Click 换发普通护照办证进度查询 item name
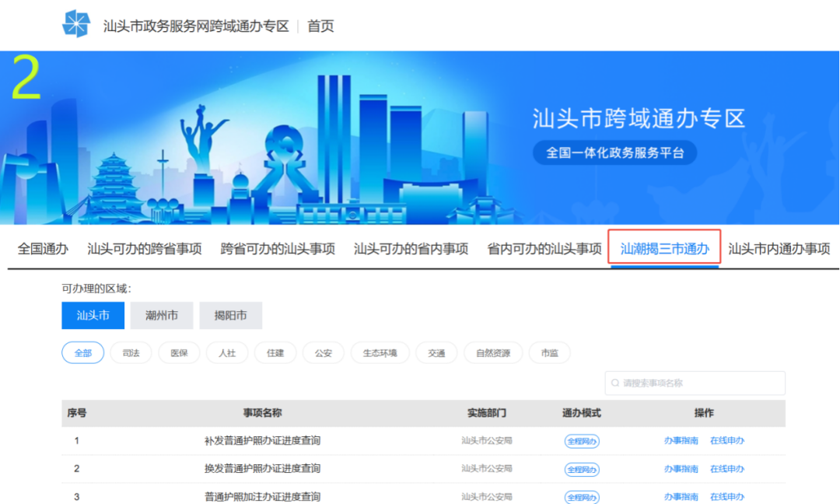Image resolution: width=840 pixels, height=504 pixels. (263, 469)
